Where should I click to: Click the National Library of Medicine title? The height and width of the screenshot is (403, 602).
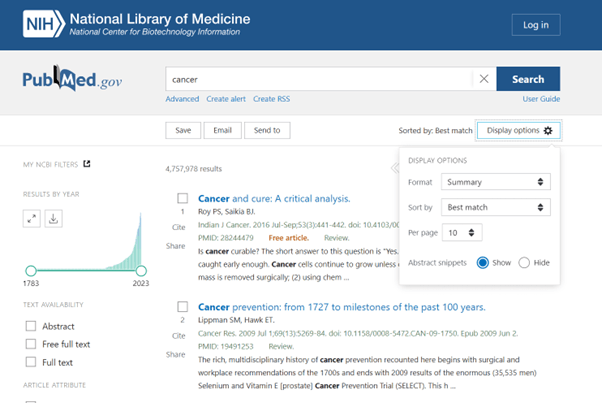160,18
